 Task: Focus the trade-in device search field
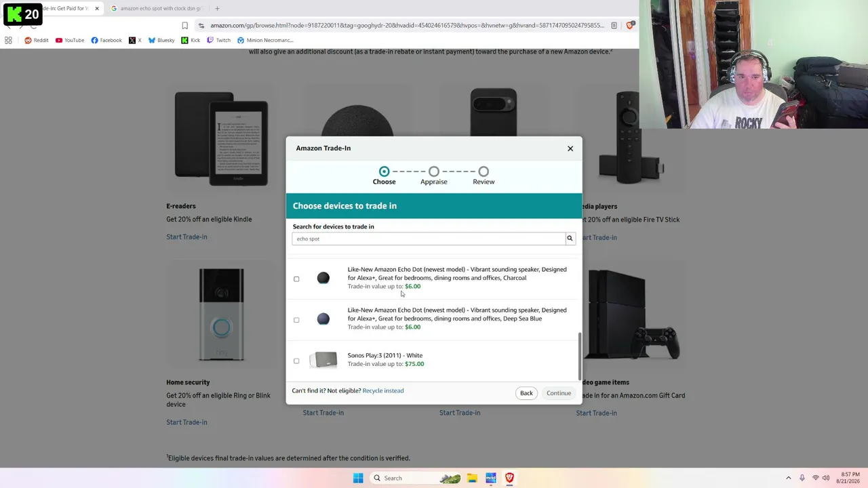[429, 239]
